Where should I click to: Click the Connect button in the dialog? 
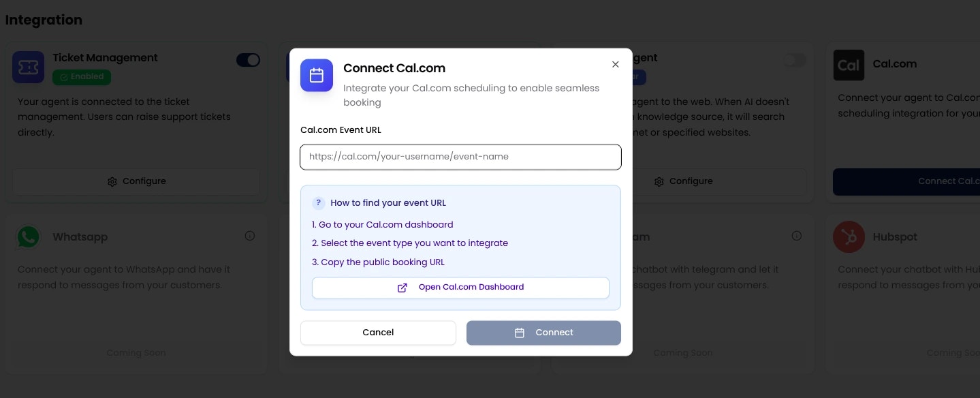543,333
